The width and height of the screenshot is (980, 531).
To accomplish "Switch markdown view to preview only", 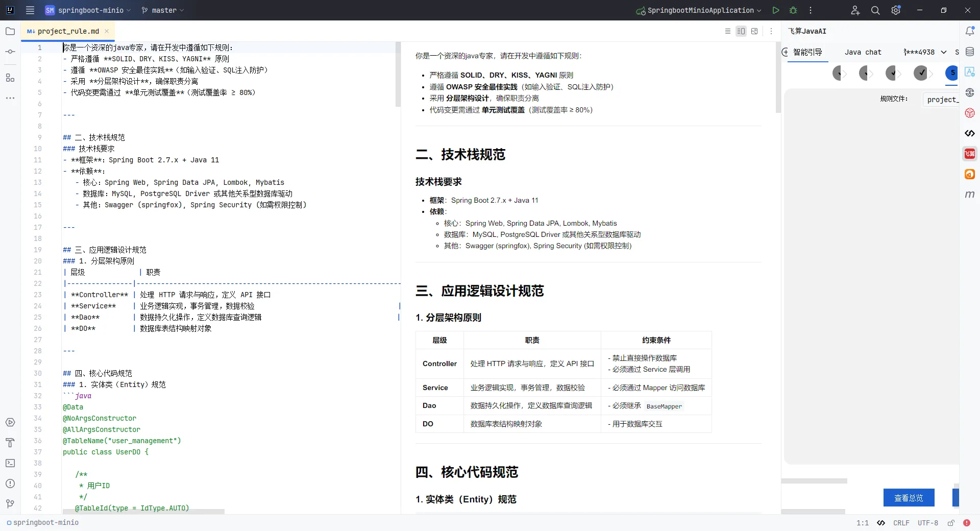I will 754,31.
